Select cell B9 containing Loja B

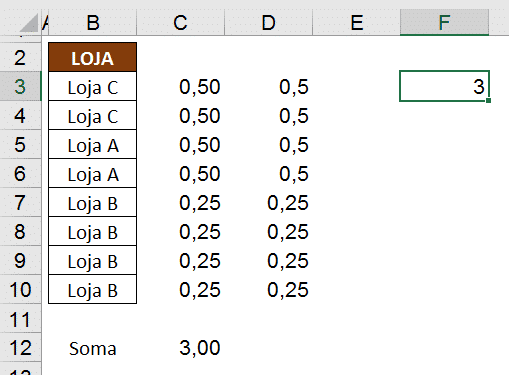pos(92,260)
